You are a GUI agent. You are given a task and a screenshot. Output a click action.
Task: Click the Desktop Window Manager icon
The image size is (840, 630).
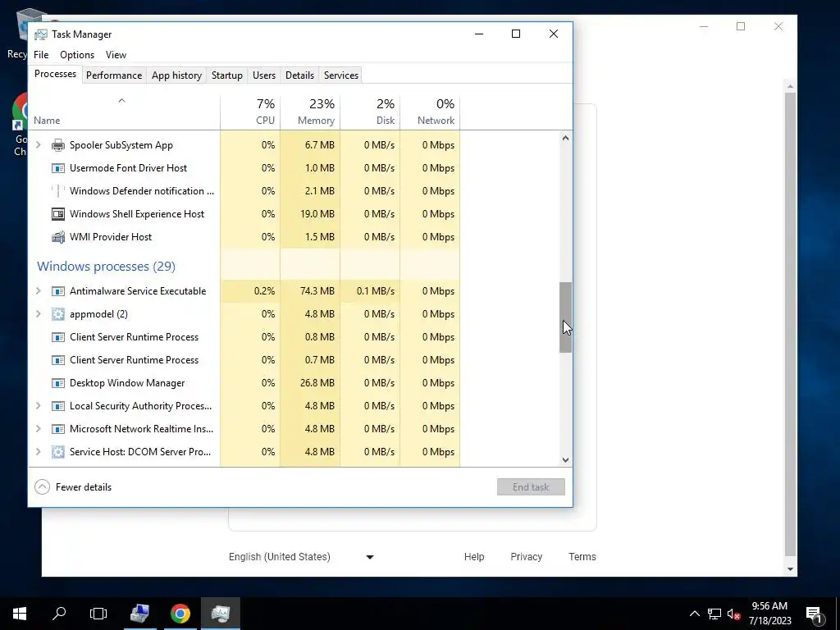pos(58,383)
